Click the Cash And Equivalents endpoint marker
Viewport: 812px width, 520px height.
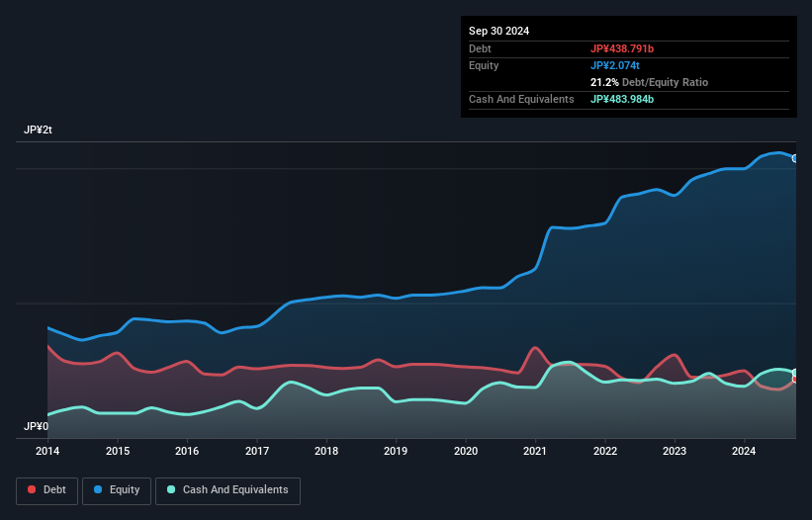tap(795, 373)
